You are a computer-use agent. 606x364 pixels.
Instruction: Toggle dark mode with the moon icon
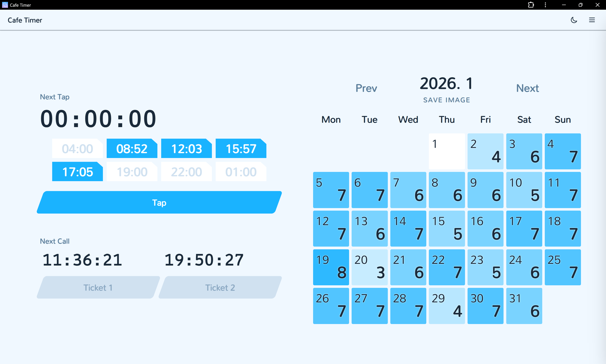click(x=574, y=20)
